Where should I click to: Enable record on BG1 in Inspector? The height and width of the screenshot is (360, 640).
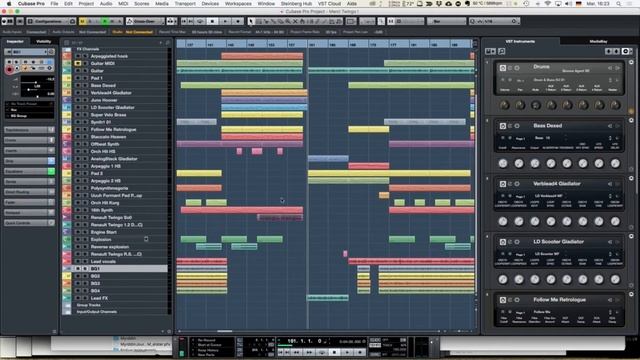[x=9, y=70]
